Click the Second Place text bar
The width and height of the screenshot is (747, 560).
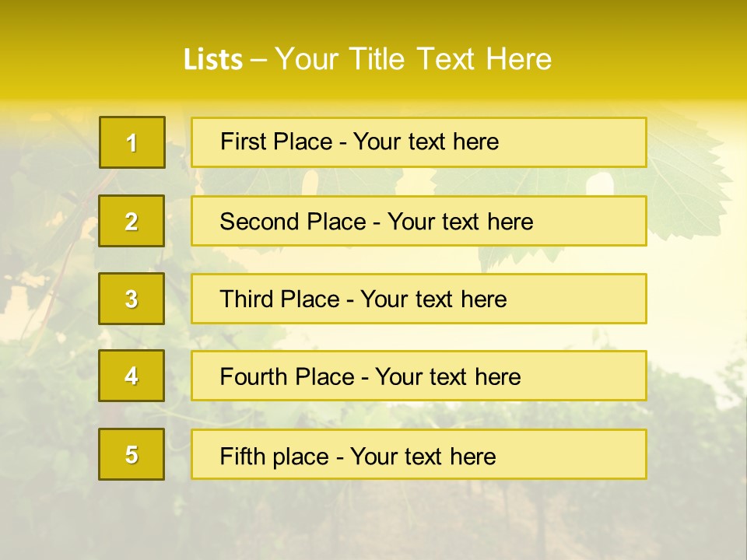pos(419,221)
